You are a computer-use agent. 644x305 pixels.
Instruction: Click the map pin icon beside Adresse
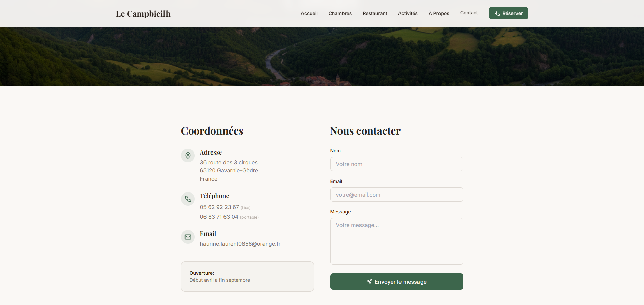coord(188,156)
